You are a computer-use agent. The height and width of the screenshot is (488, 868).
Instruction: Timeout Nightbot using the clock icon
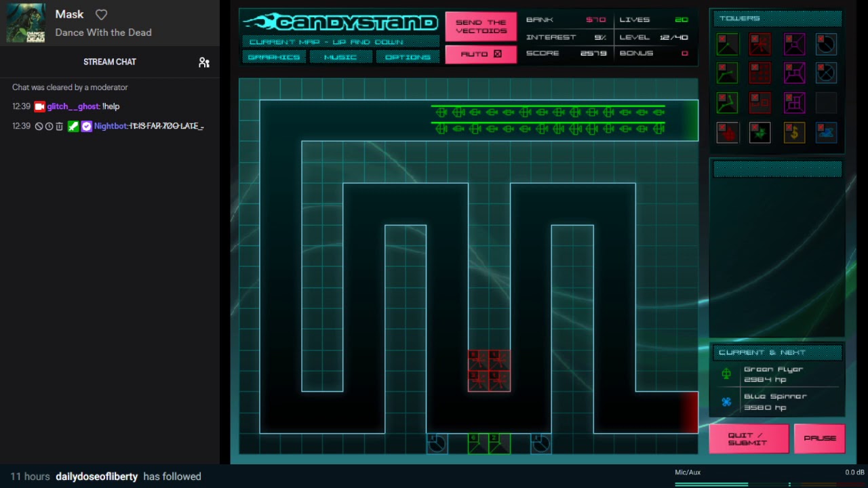click(x=49, y=126)
